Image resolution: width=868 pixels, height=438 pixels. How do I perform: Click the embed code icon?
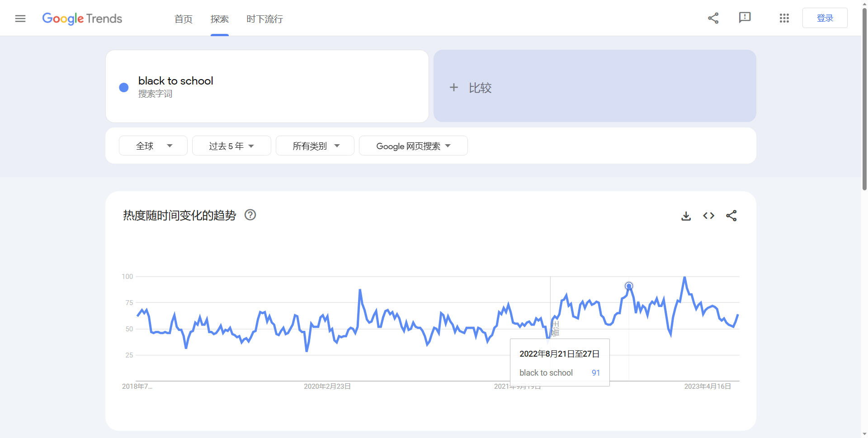(709, 216)
